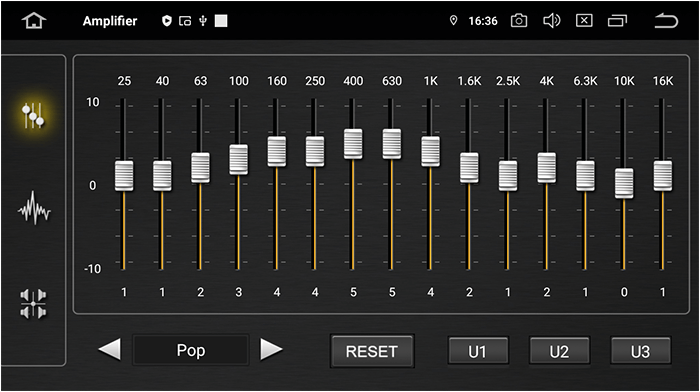Take a screenshot with camera icon
The image size is (700, 392).
(519, 21)
